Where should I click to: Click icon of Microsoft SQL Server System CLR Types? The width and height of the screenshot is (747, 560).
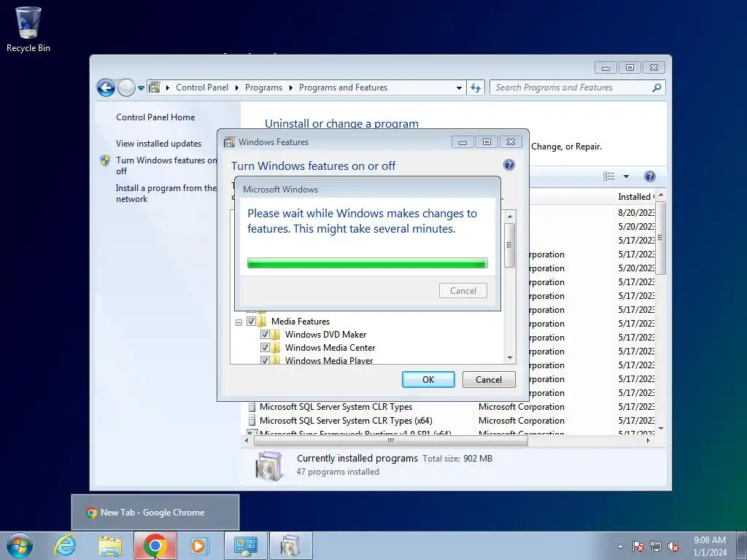[252, 407]
